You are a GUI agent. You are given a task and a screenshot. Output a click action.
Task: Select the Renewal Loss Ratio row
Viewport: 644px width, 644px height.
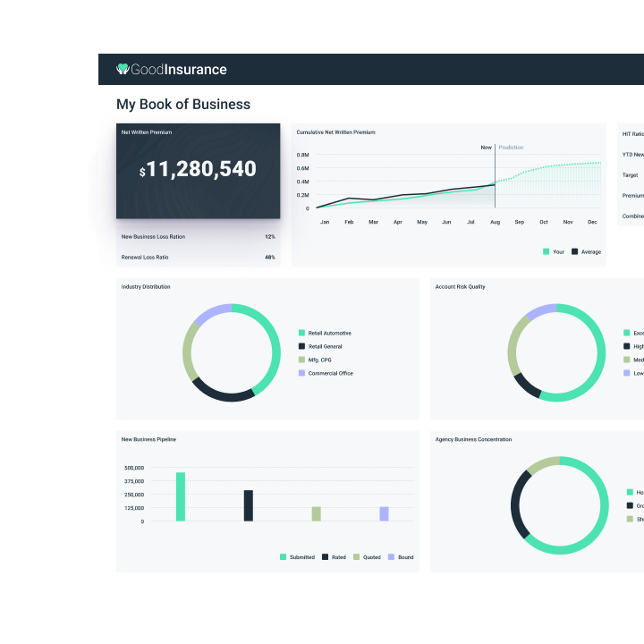(x=198, y=257)
